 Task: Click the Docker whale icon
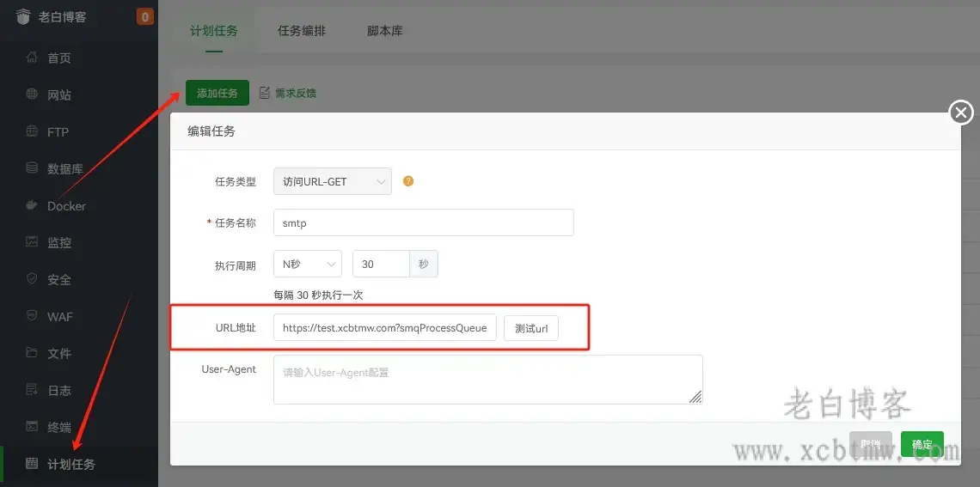32,205
